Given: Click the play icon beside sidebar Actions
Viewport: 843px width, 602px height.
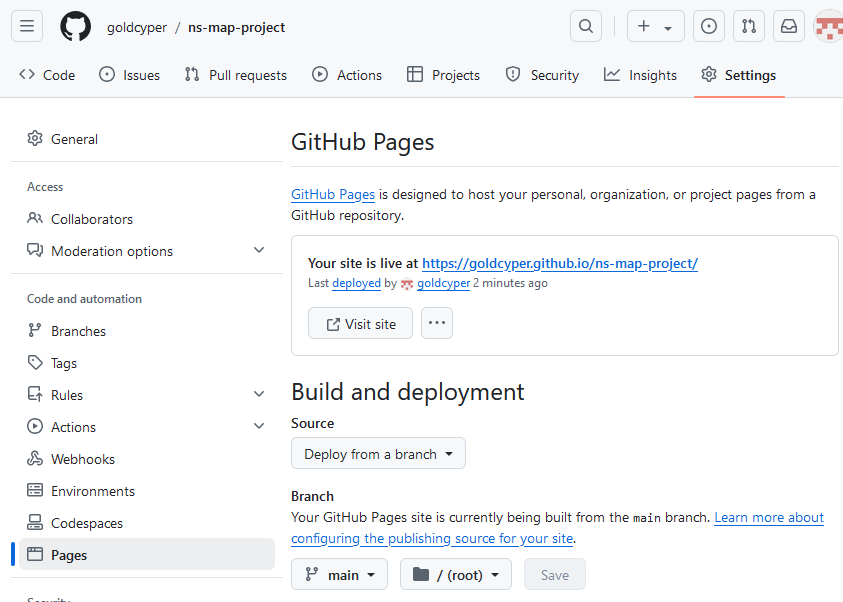Looking at the screenshot, I should [35, 426].
